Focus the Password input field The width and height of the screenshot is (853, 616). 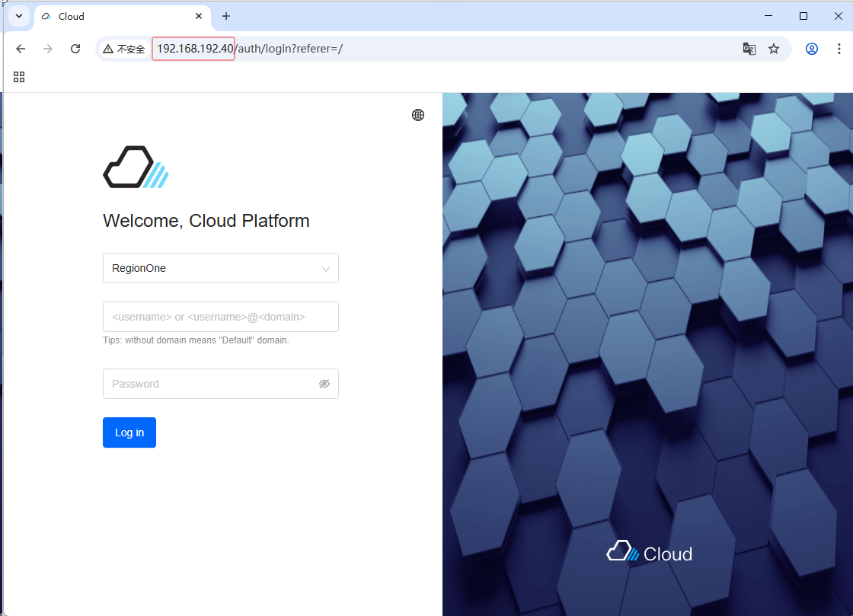[x=221, y=384]
